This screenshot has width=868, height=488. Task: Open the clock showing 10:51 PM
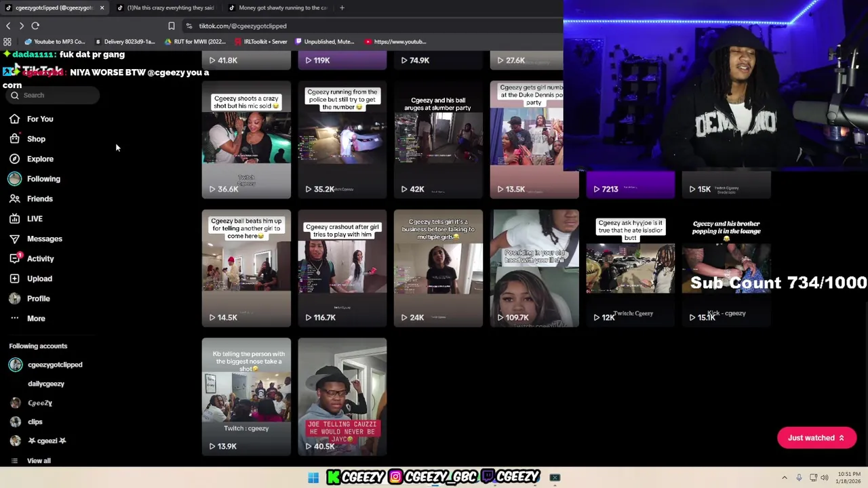(849, 478)
